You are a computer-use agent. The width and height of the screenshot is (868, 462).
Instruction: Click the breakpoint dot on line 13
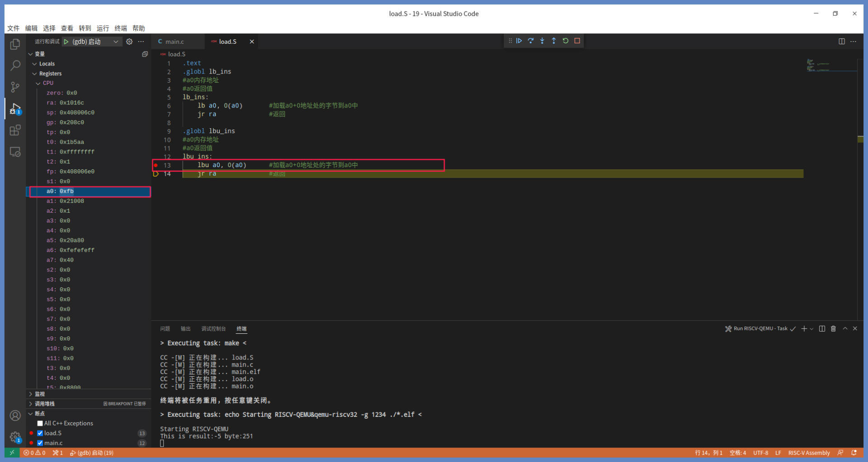click(156, 165)
